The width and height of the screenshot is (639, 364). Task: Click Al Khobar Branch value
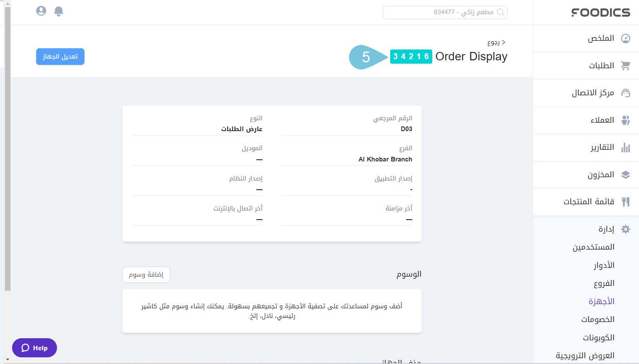[385, 159]
